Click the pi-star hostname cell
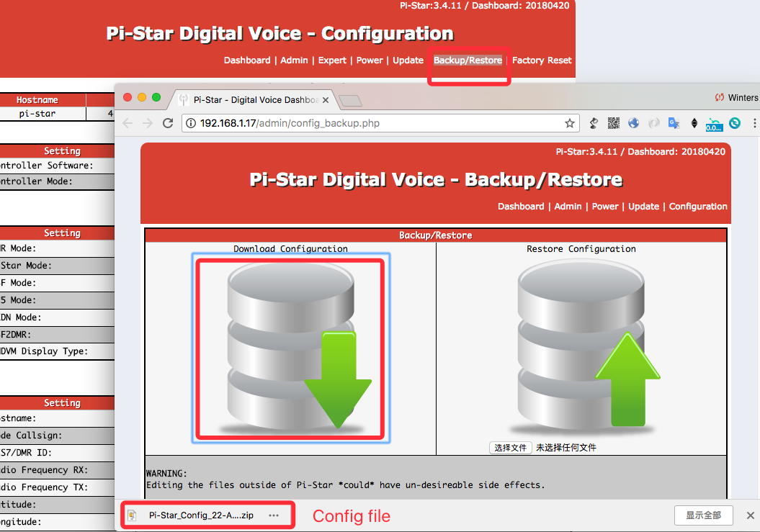 (x=37, y=114)
